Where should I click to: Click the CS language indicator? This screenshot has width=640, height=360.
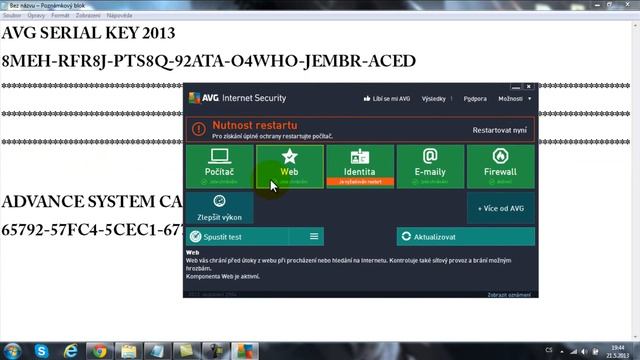click(x=549, y=350)
